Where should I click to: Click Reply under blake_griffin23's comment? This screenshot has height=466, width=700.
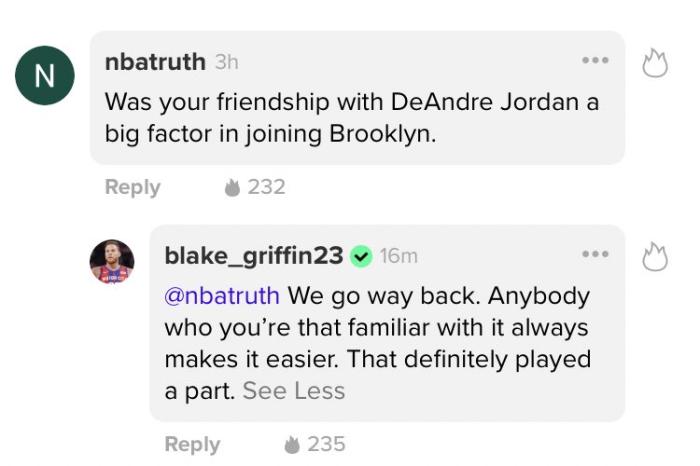pos(192,444)
